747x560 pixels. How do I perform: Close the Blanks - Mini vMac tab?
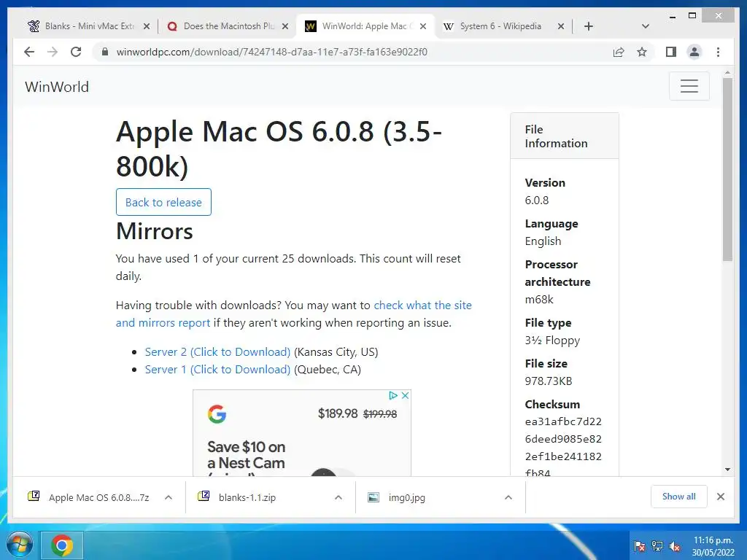pos(147,26)
